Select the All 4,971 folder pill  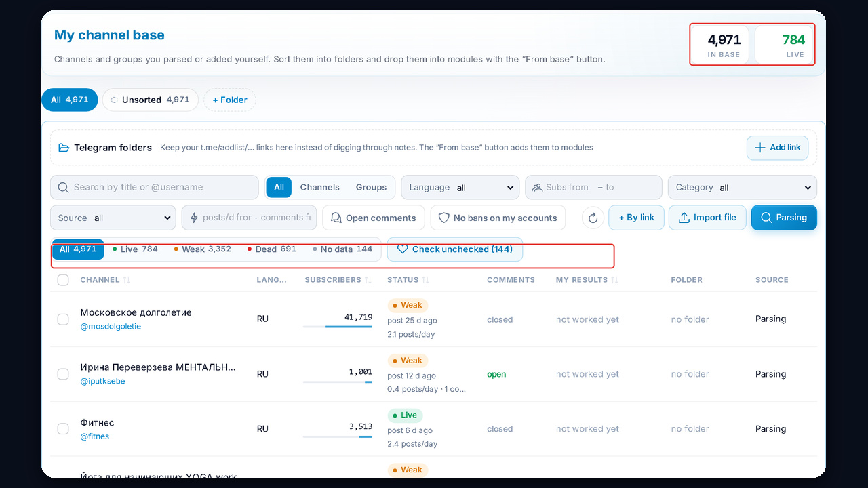[70, 100]
